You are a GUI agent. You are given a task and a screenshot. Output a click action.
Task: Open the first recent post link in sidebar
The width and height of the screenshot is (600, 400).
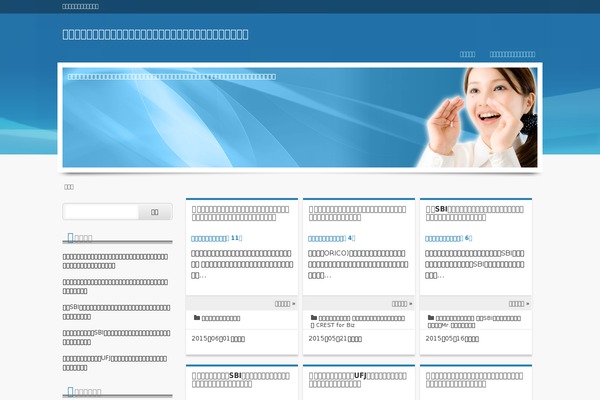coord(115,261)
